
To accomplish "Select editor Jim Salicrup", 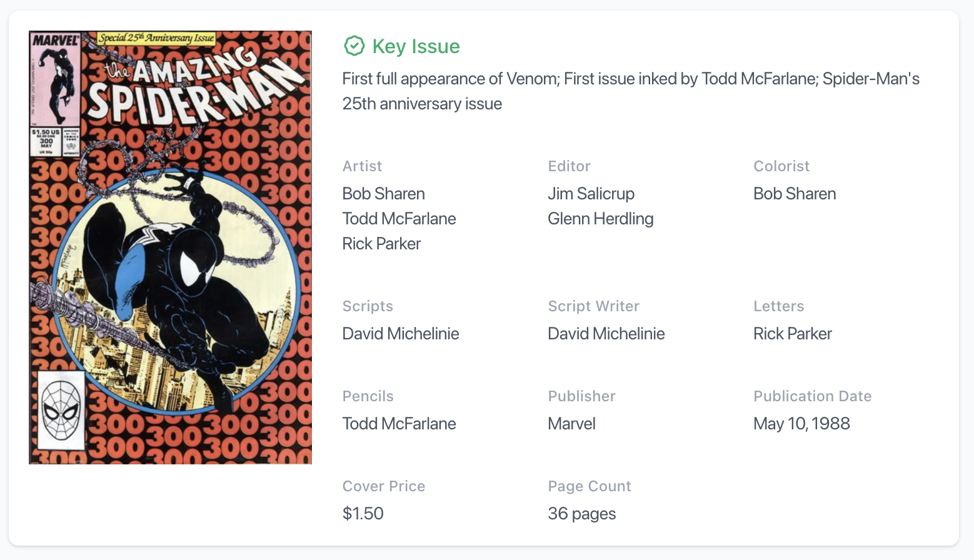I will point(591,194).
